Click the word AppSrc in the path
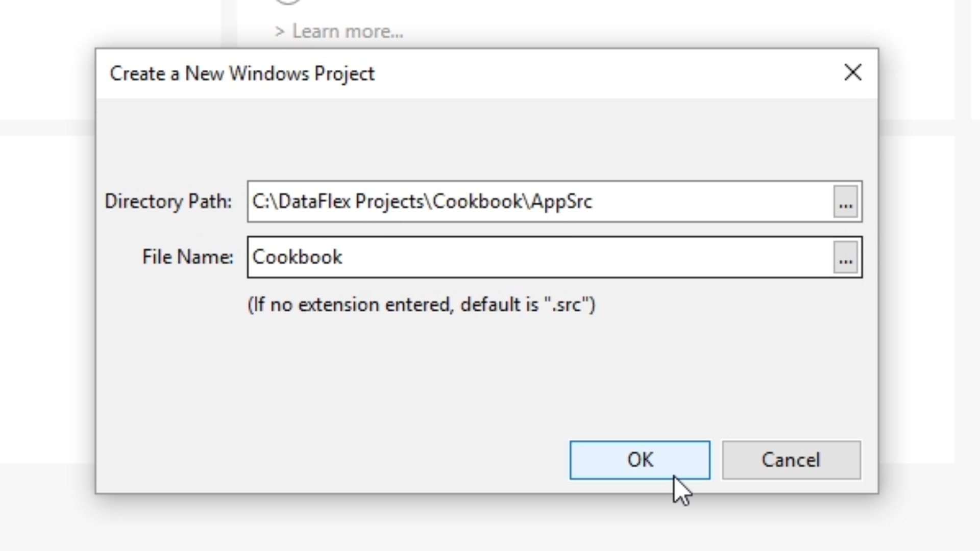 [561, 202]
